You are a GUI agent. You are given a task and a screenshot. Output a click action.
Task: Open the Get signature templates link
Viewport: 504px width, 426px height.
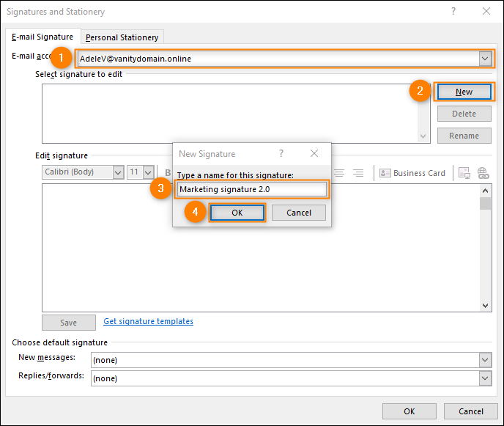(x=148, y=321)
